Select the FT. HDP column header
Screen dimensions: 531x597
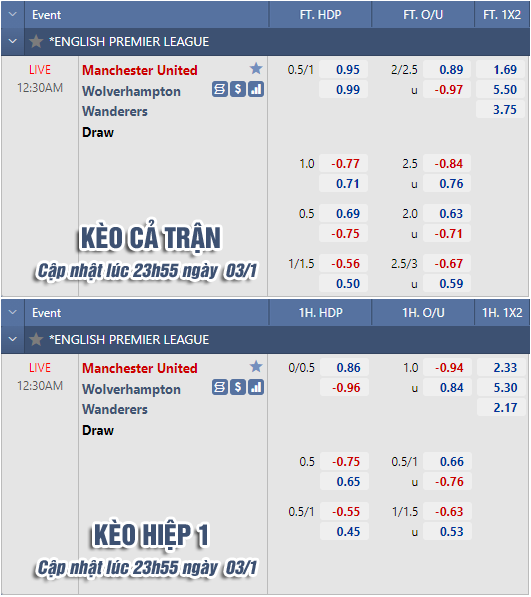pos(321,14)
